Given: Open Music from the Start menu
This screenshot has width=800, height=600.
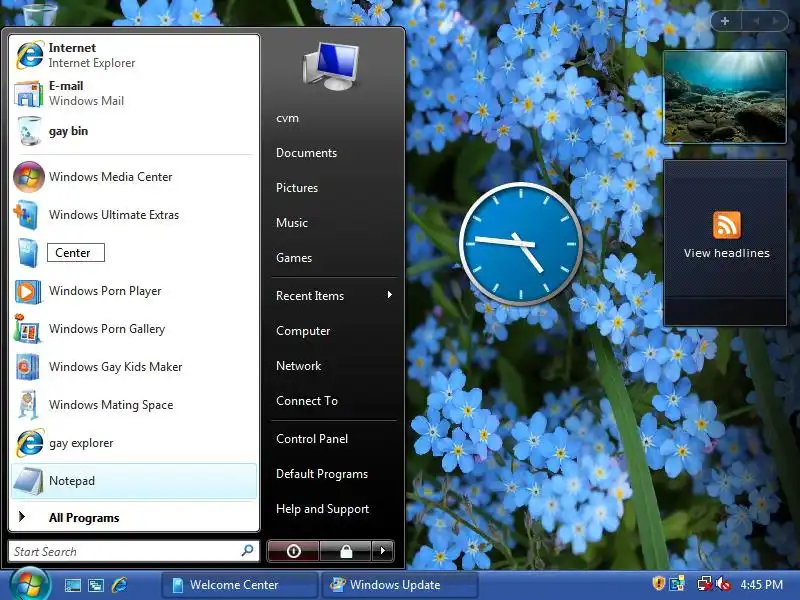Looking at the screenshot, I should pos(292,222).
